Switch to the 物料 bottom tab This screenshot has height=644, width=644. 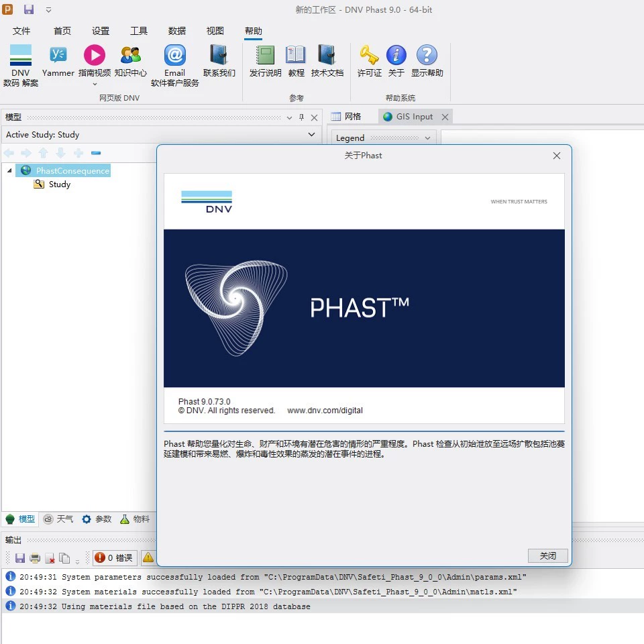tap(135, 519)
